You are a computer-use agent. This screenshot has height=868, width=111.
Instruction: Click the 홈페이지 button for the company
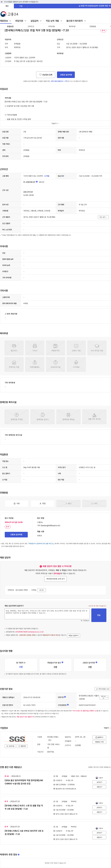click(99, 737)
